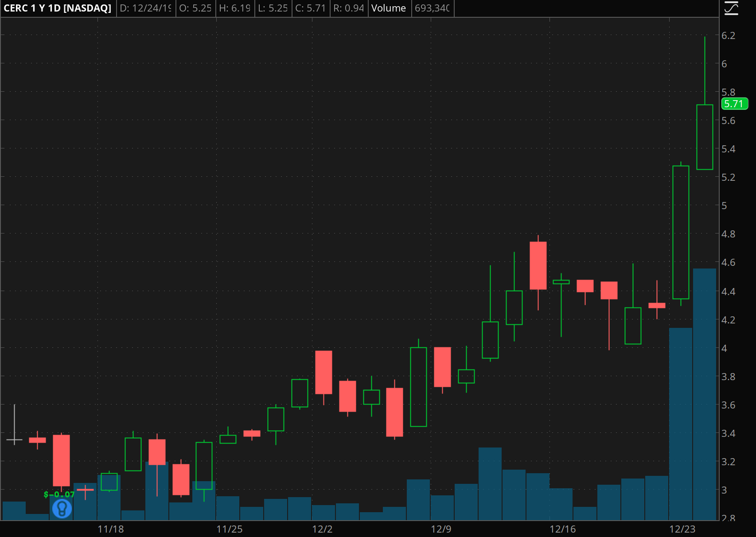This screenshot has height=537, width=756.
Task: Select the last green candle reaching 6.19
Action: click(705, 137)
